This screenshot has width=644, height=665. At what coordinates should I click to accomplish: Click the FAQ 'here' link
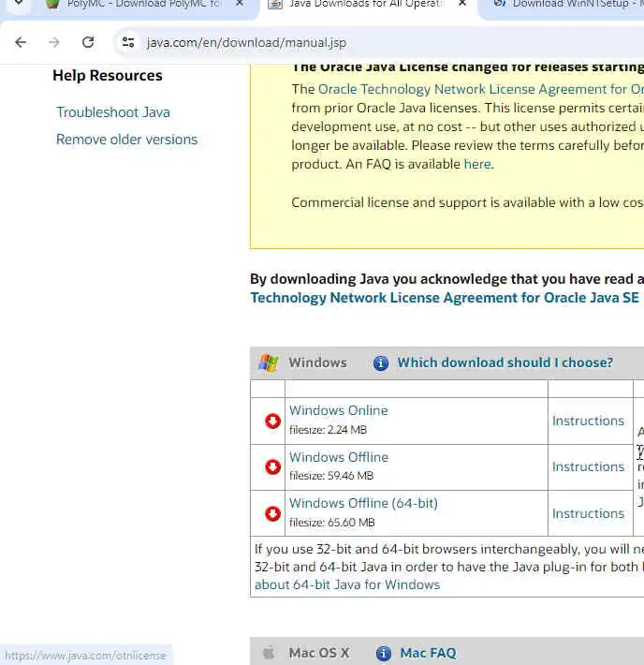tap(477, 164)
